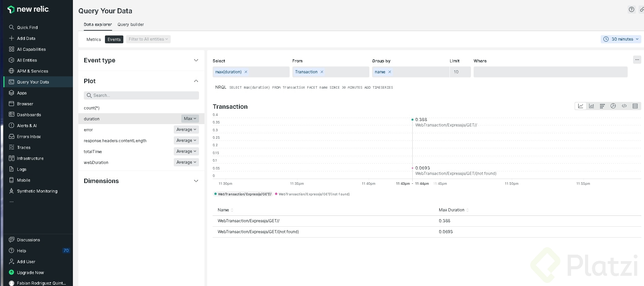Toggle the GET/(not found) legend series
The width and height of the screenshot is (644, 286).
312,194
